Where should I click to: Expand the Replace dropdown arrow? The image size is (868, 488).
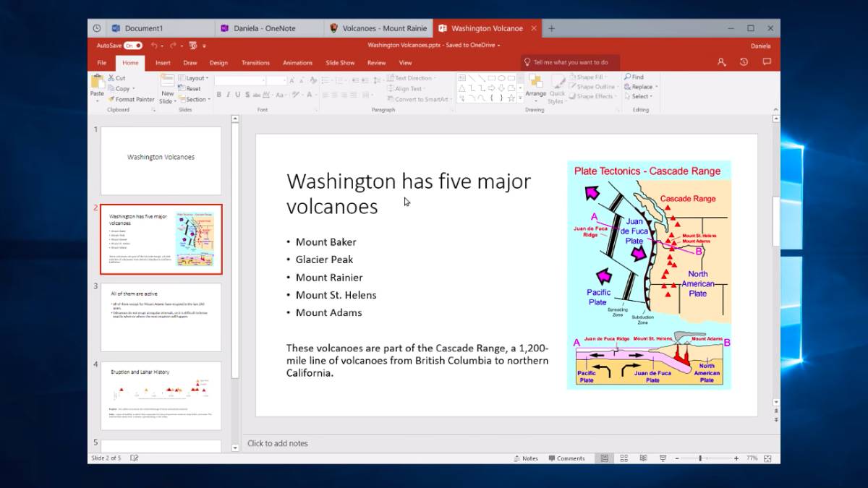[657, 87]
